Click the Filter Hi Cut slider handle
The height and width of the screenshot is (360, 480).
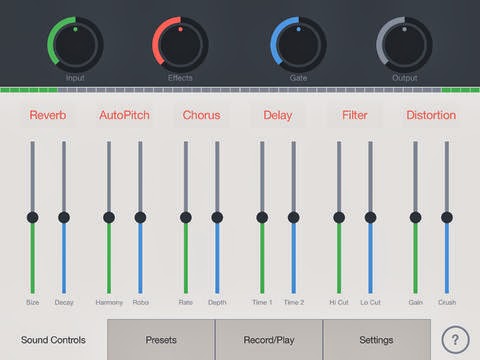coord(339,217)
